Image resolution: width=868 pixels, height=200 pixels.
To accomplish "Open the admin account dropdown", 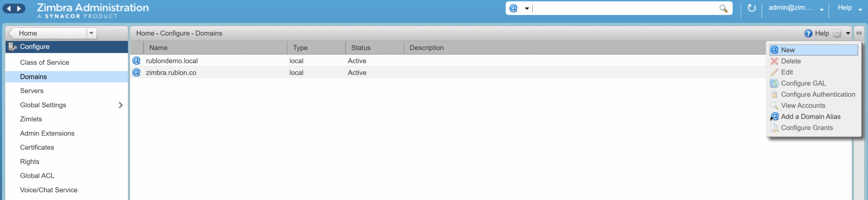I will tap(822, 9).
